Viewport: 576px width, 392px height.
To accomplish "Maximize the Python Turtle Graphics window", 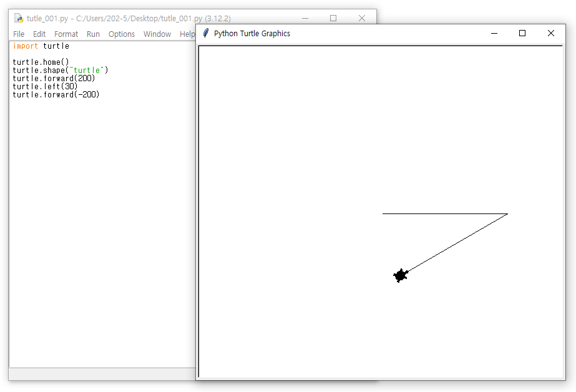I will coord(522,34).
